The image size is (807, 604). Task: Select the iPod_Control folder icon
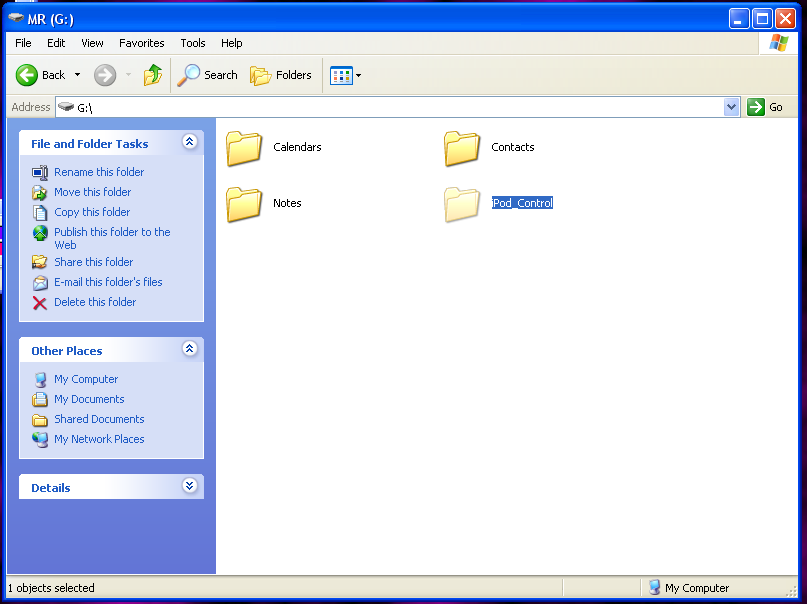(462, 204)
